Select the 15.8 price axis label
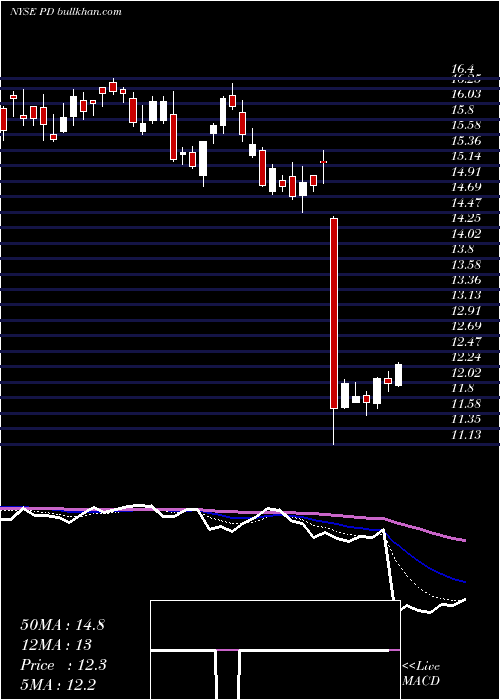This screenshot has height=700, width=500. pyautogui.click(x=463, y=109)
